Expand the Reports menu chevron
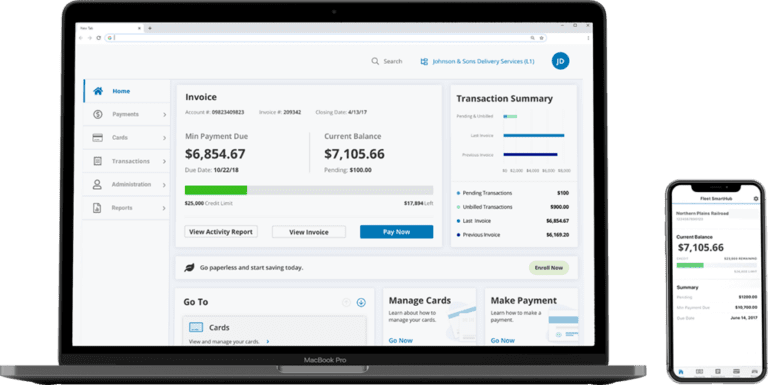The image size is (768, 385). click(165, 208)
